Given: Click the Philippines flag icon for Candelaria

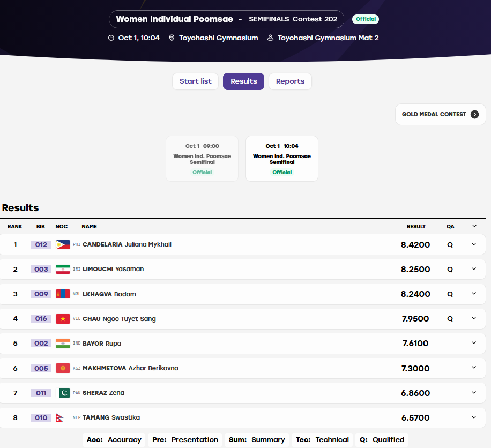Looking at the screenshot, I should (x=63, y=244).
